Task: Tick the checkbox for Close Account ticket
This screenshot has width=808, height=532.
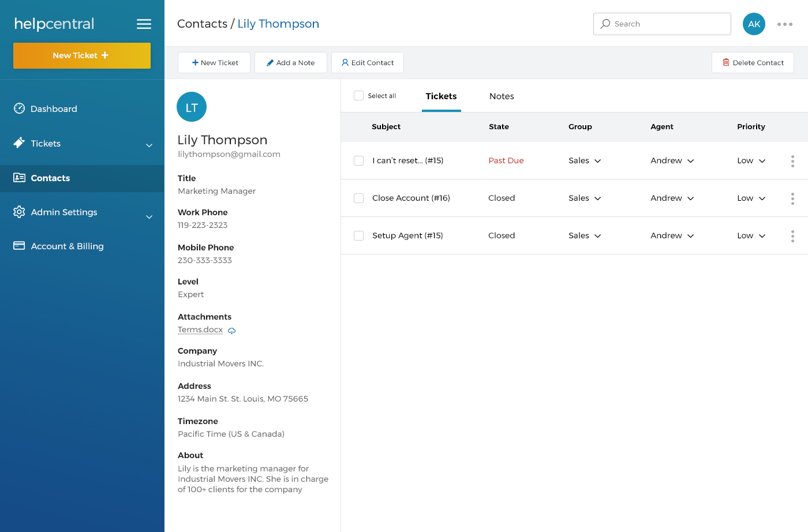Action: coord(358,198)
